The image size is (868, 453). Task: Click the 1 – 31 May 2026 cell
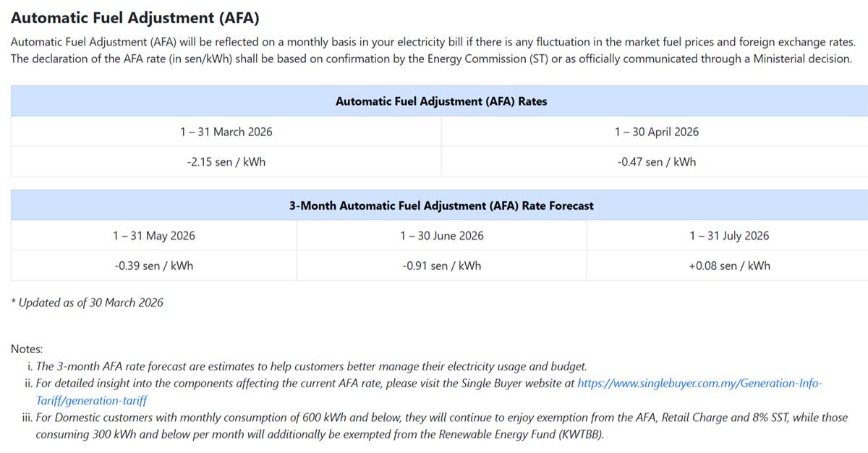click(153, 236)
